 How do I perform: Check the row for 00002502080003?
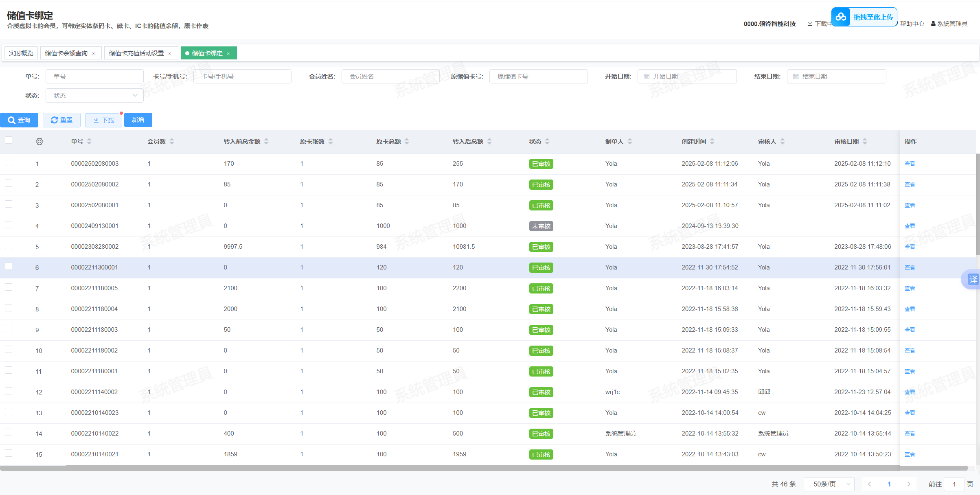pos(9,163)
